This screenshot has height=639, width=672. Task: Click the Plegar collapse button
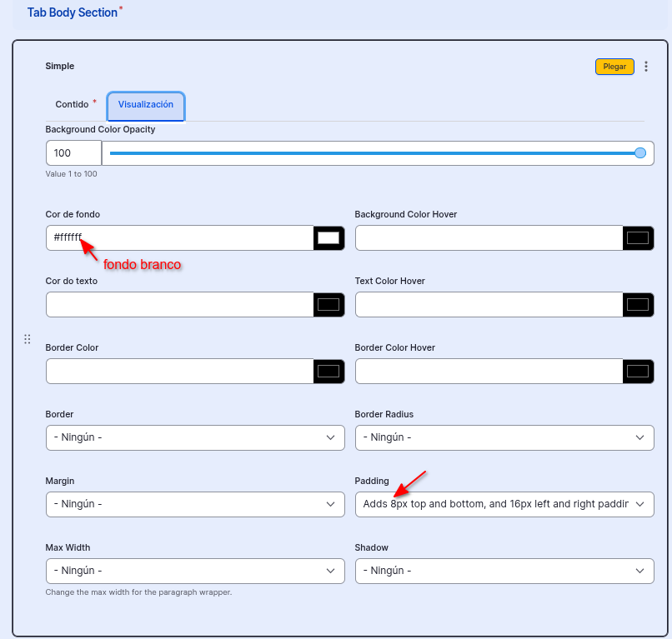tap(614, 67)
